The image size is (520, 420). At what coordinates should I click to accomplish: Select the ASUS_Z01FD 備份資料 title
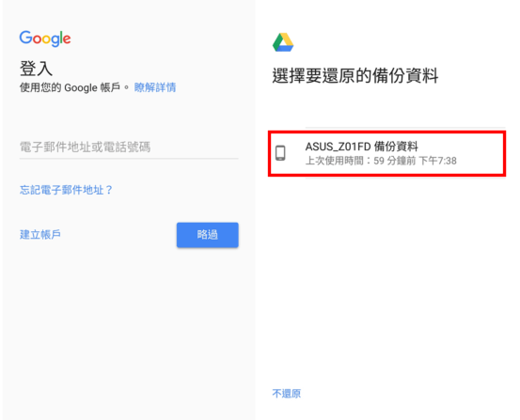[x=361, y=147]
